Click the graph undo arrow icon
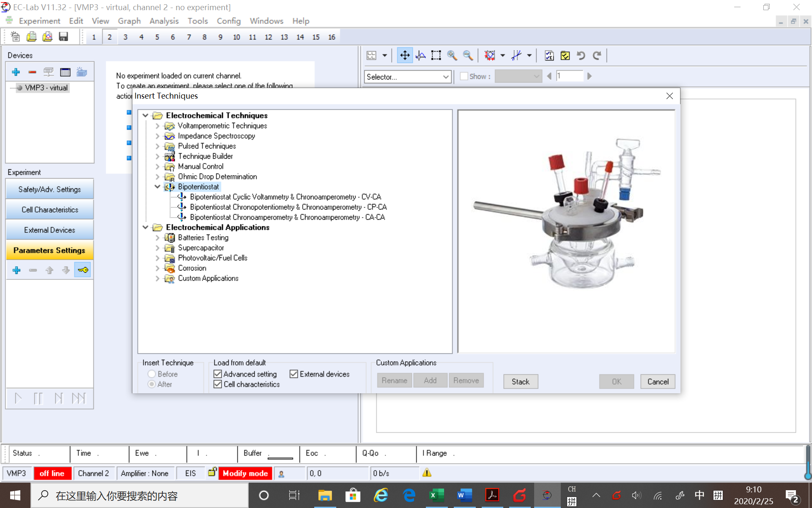The width and height of the screenshot is (812, 508). point(581,55)
